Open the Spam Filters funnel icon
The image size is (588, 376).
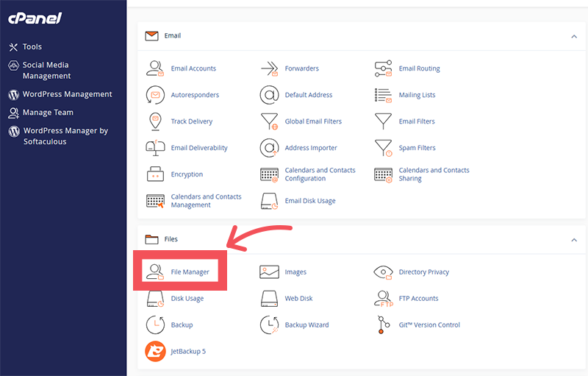pos(383,148)
